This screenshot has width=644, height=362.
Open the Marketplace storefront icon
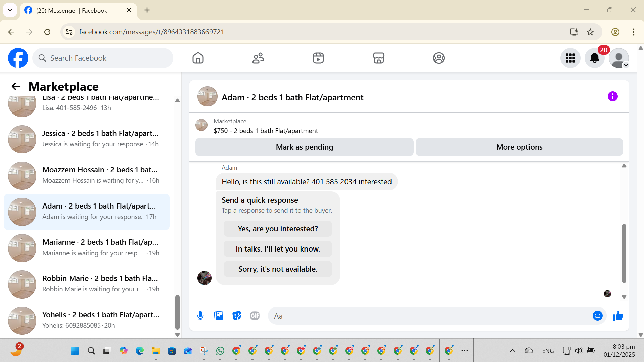[x=378, y=58]
